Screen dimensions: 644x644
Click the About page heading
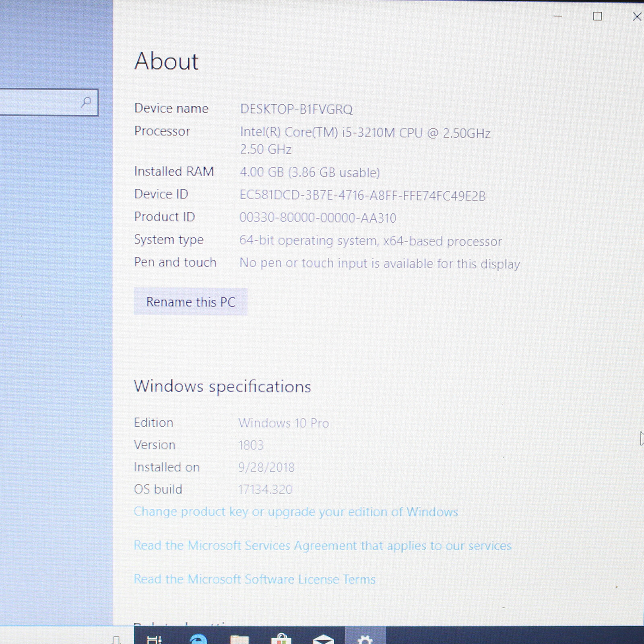pos(166,61)
